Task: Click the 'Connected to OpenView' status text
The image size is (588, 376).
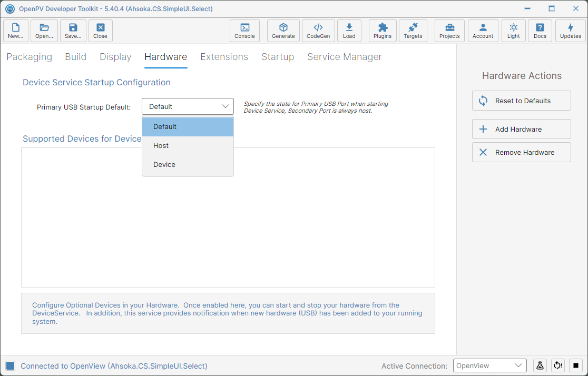Action: (114, 366)
